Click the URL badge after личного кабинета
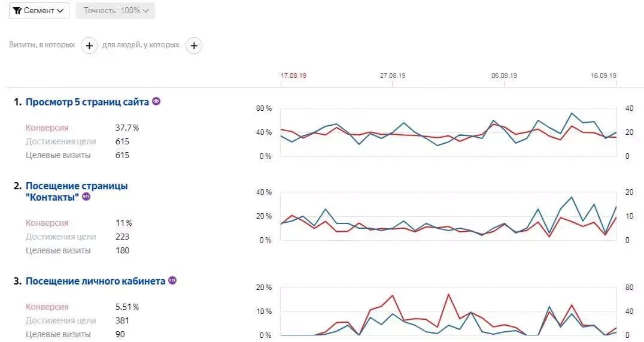 click(172, 280)
